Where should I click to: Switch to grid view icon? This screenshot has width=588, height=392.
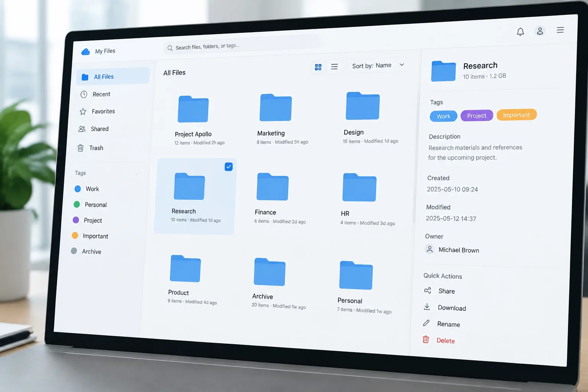(x=318, y=67)
